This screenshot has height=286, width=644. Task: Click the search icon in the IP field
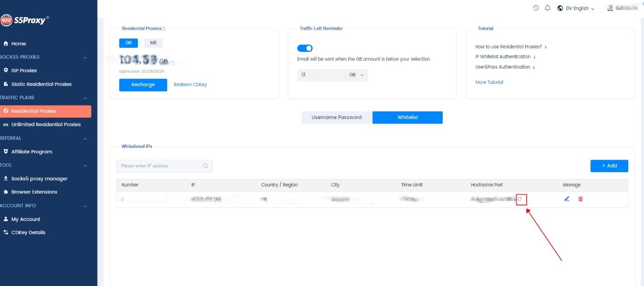205,166
